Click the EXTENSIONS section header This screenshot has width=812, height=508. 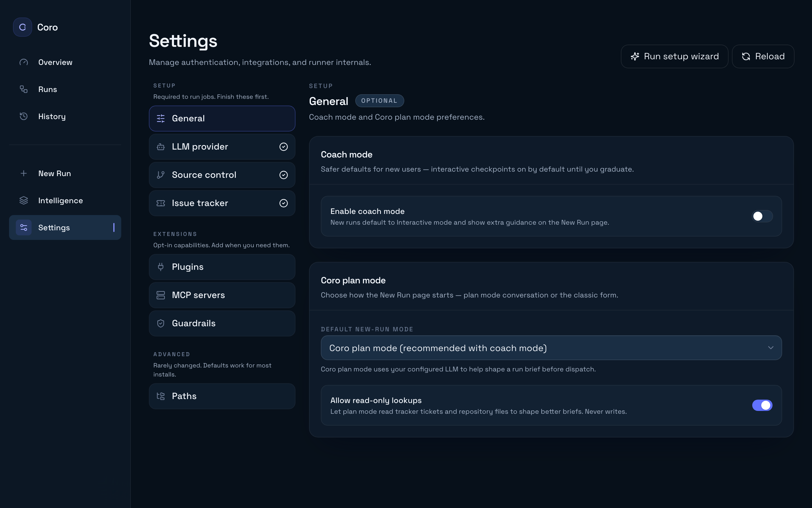coord(175,234)
